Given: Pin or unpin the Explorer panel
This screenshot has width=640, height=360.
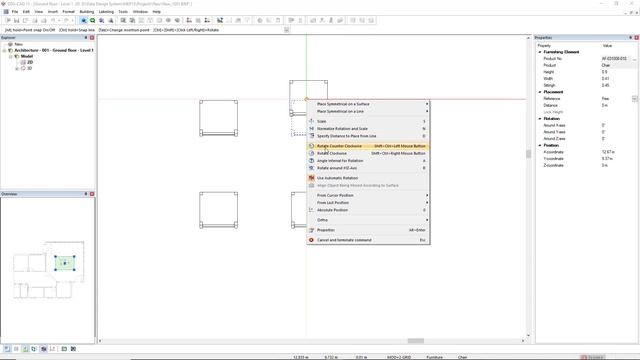Looking at the screenshot, I should 86,38.
